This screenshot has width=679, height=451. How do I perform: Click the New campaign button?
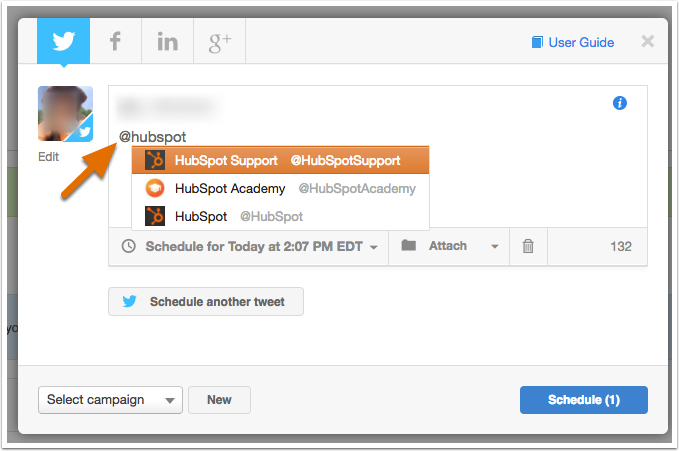tap(219, 400)
